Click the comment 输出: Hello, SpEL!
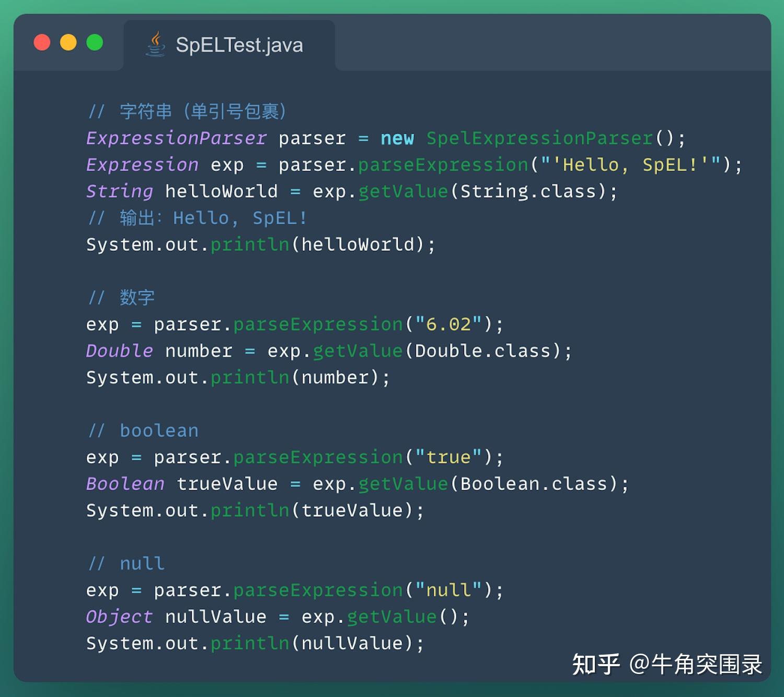 pos(199,217)
